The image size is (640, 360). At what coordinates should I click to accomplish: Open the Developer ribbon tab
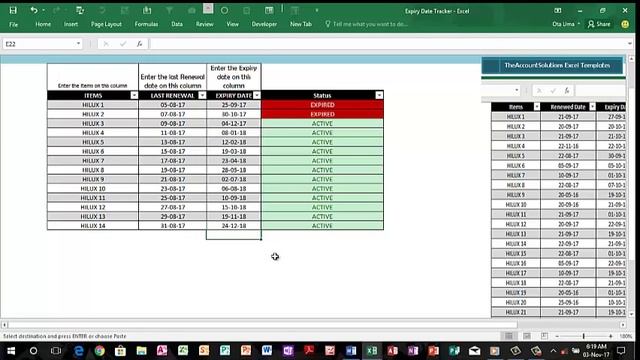pyautogui.click(x=264, y=24)
